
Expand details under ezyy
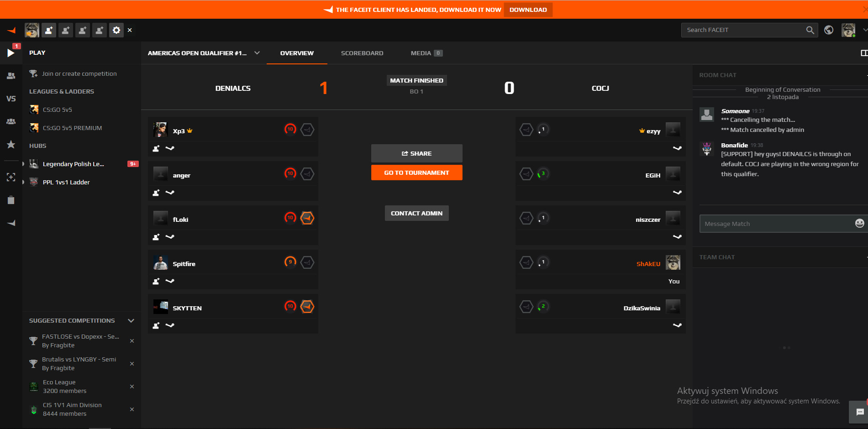(x=677, y=148)
